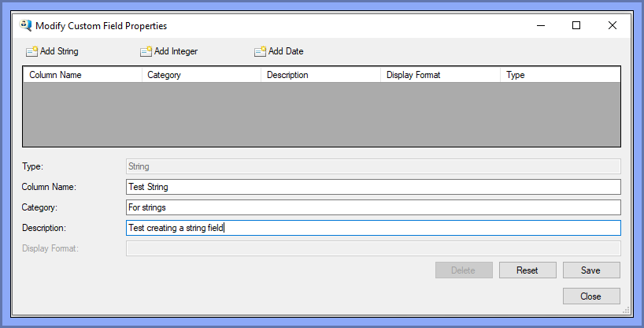The image size is (644, 328).
Task: Click the Save button
Action: [591, 270]
